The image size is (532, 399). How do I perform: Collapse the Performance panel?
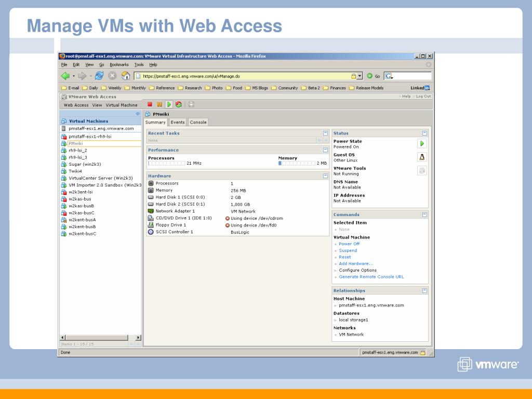325,150
